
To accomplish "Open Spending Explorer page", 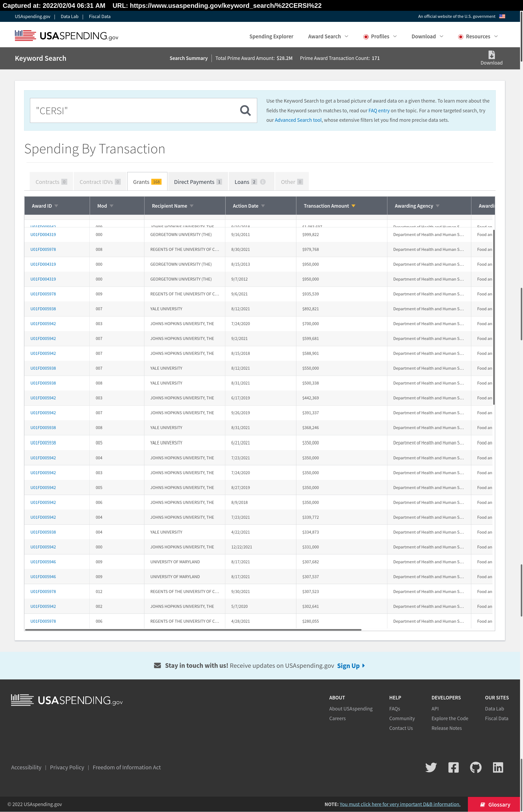I will click(x=271, y=36).
